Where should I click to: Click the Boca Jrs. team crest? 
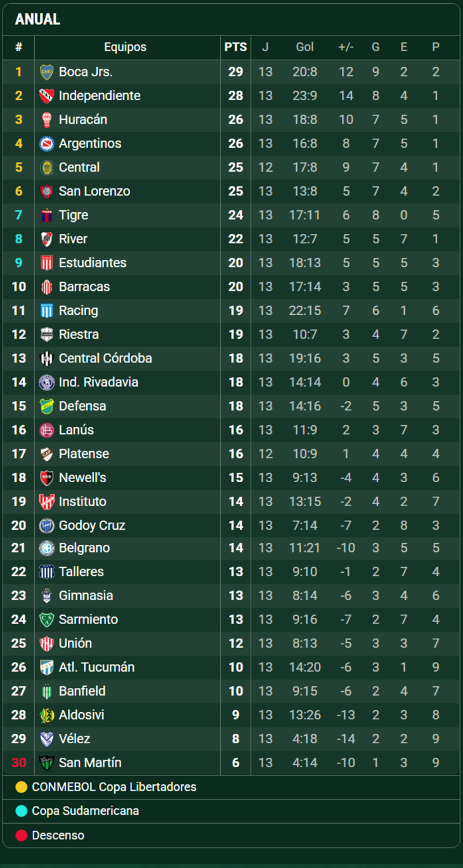46,72
